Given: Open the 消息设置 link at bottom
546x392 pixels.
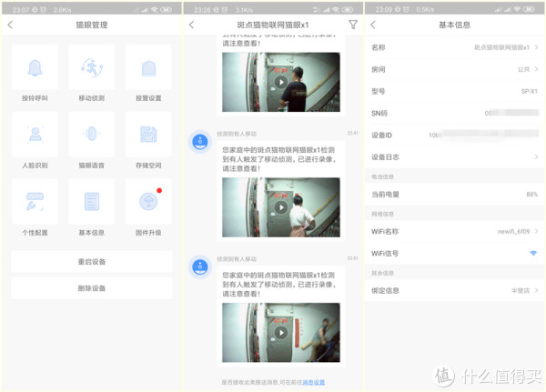Looking at the screenshot, I should 314,382.
